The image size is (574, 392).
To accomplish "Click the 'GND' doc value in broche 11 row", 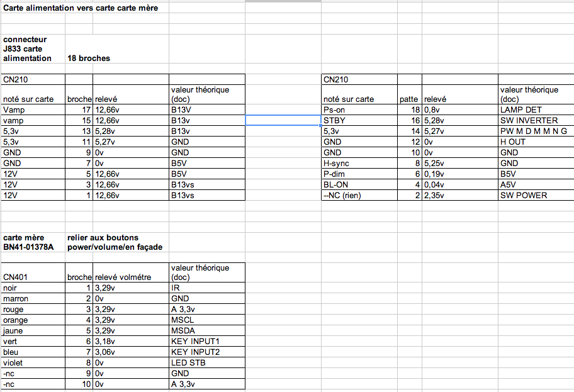I will point(207,142).
